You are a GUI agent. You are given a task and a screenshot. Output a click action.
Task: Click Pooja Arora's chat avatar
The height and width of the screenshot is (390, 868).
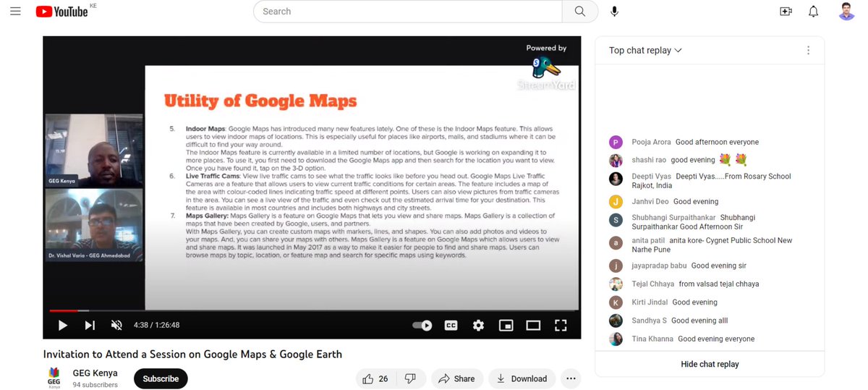click(x=616, y=143)
